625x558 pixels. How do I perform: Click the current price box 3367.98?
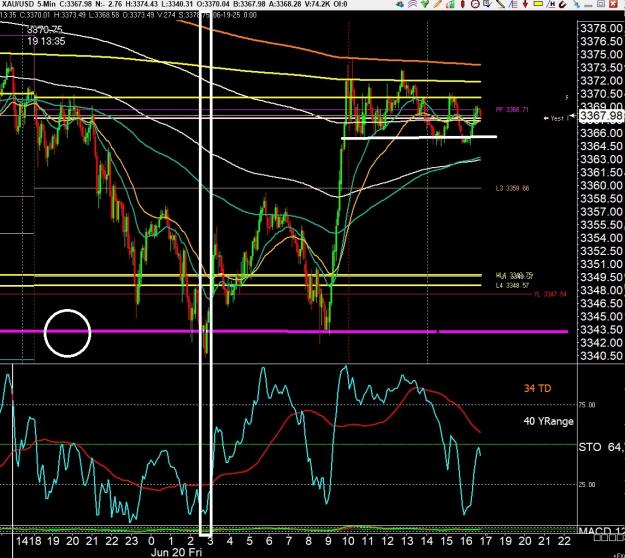click(601, 116)
